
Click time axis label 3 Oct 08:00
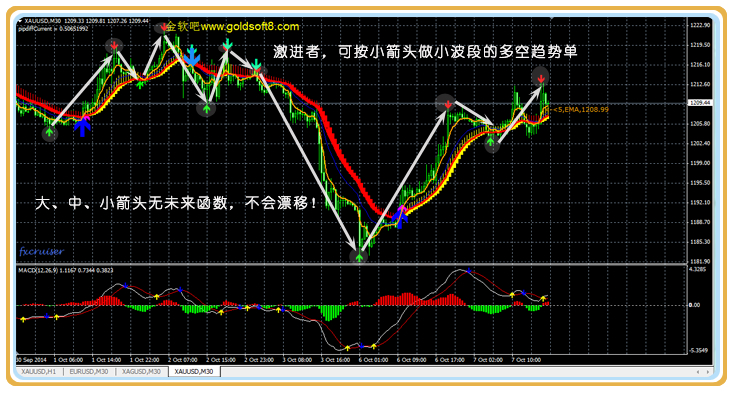[297, 360]
